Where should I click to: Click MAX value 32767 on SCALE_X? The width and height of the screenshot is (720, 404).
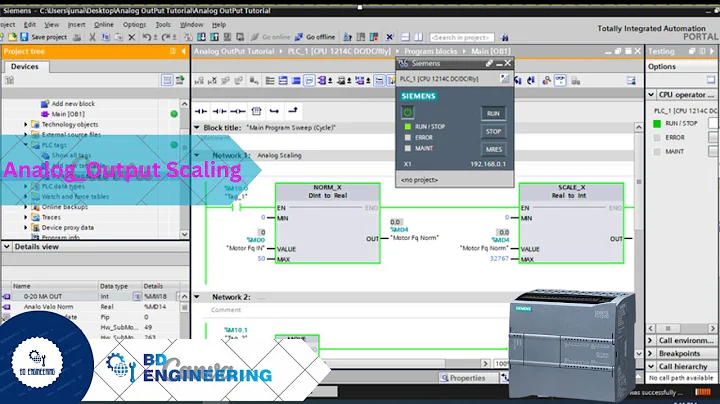[x=499, y=258]
